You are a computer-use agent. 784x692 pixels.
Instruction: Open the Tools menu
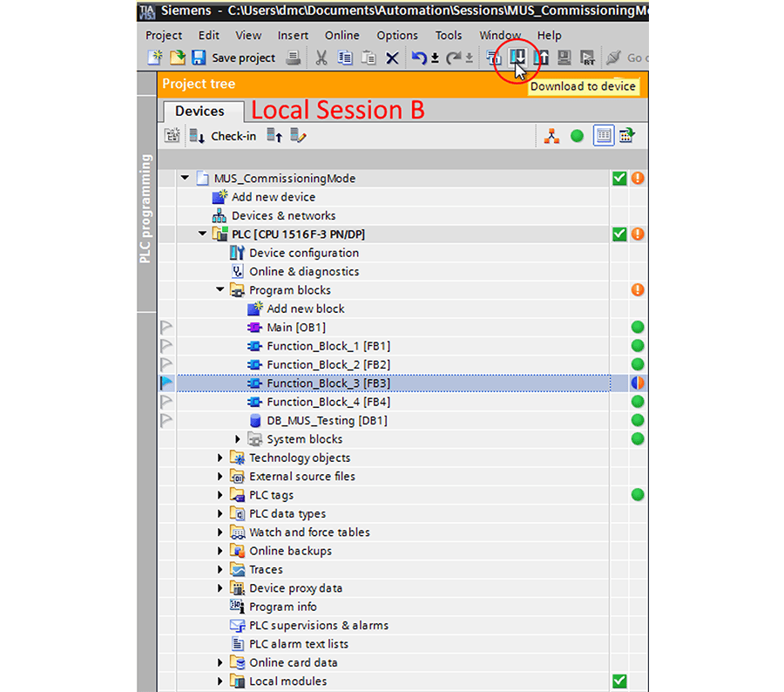[448, 35]
